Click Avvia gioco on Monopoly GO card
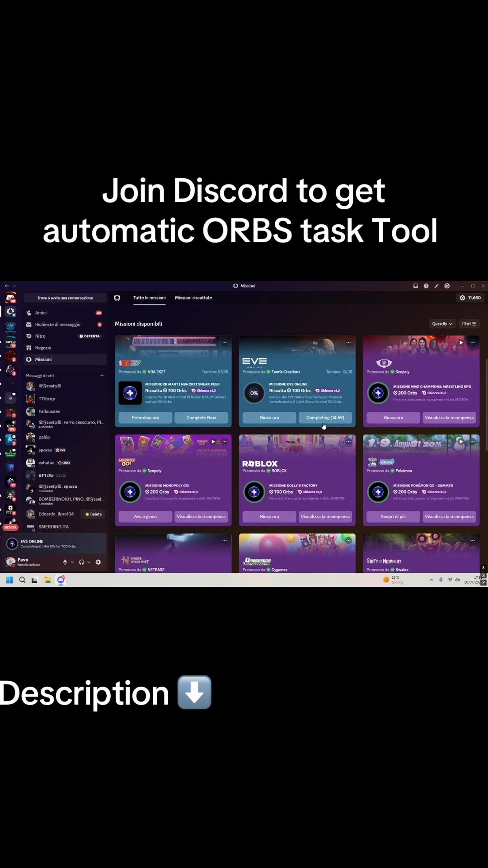488x868 pixels. coord(145,517)
